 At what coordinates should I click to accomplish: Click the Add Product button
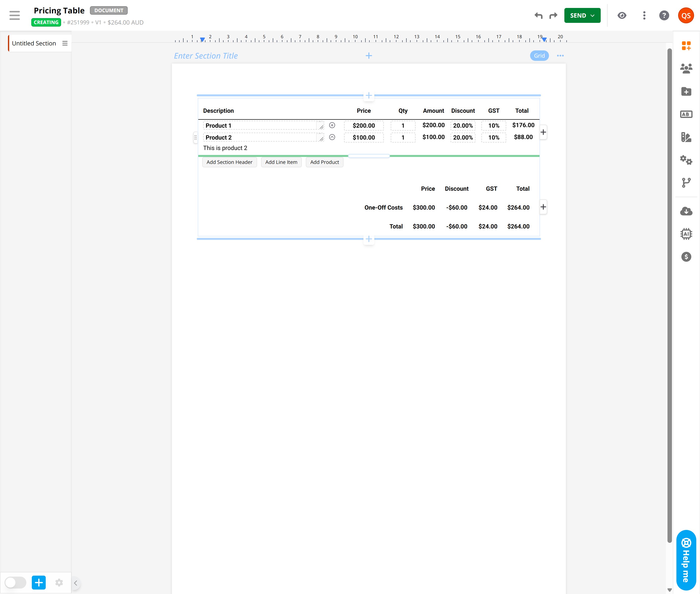(324, 162)
